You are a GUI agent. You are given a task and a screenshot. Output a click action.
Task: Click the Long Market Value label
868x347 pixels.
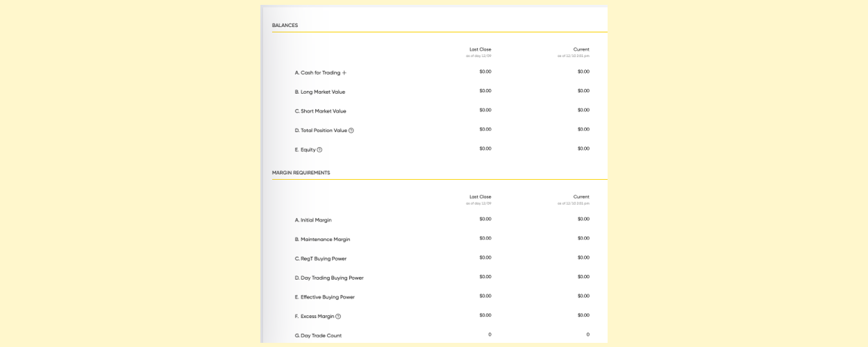pyautogui.click(x=319, y=92)
